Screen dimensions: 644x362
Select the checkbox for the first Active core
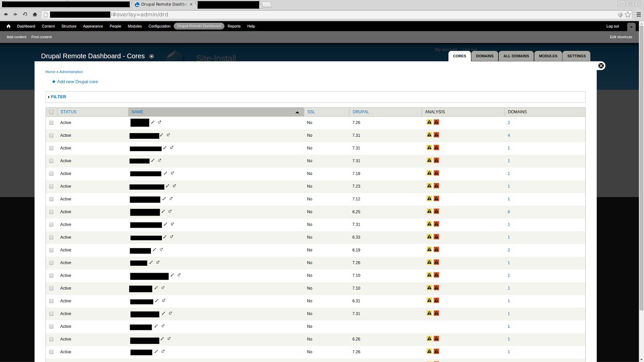(x=51, y=123)
